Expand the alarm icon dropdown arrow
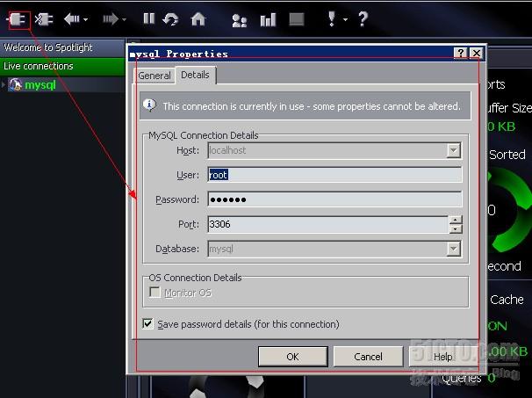The image size is (532, 398). (345, 19)
